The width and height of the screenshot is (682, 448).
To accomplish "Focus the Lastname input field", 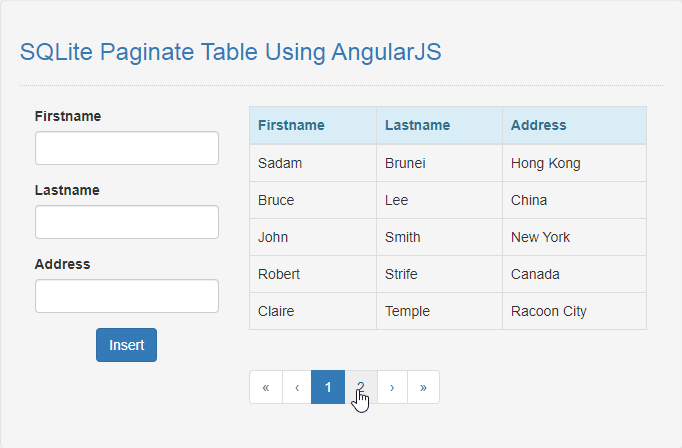I will point(127,222).
